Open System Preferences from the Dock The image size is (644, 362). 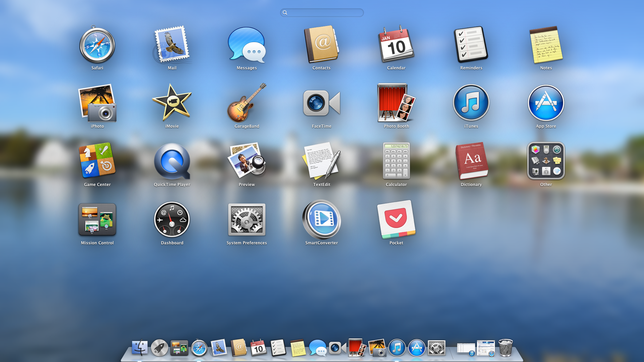pyautogui.click(x=436, y=348)
